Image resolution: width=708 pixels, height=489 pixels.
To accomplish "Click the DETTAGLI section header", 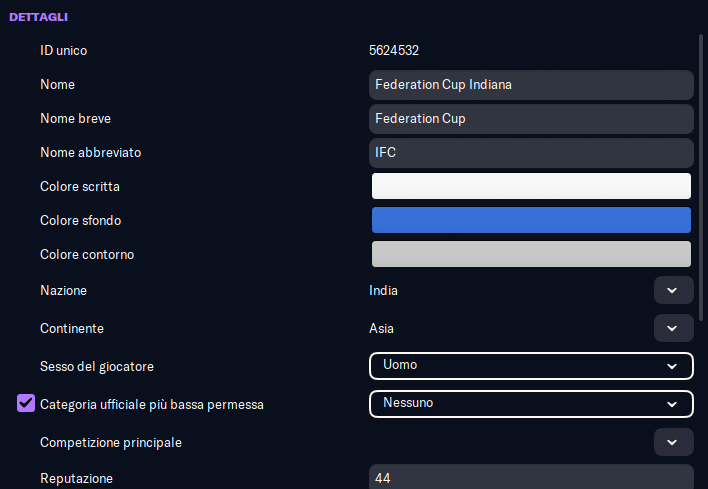I will point(38,17).
